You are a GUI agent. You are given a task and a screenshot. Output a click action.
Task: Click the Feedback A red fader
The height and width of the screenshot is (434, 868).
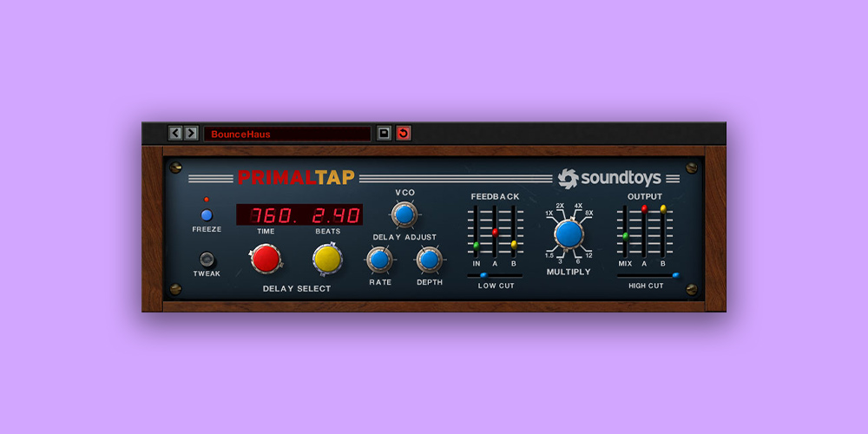pos(495,233)
